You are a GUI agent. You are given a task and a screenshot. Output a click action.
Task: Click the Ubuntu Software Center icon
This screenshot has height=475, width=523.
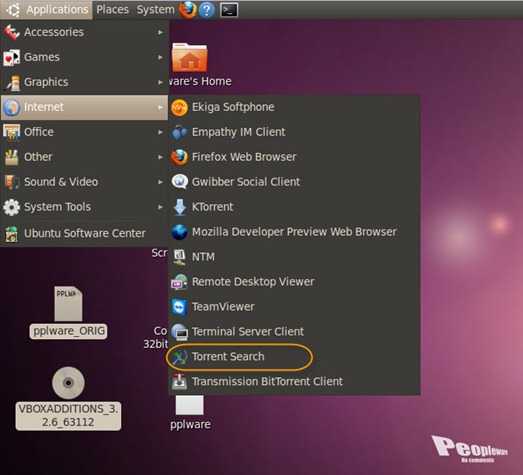click(12, 233)
